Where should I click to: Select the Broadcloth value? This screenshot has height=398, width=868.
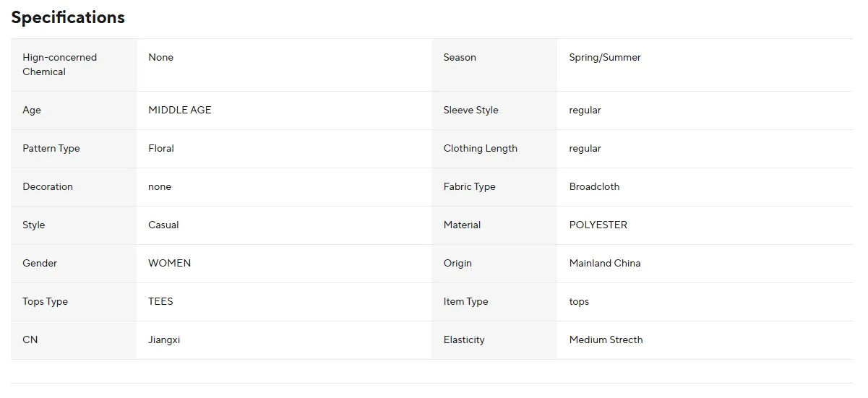(594, 187)
